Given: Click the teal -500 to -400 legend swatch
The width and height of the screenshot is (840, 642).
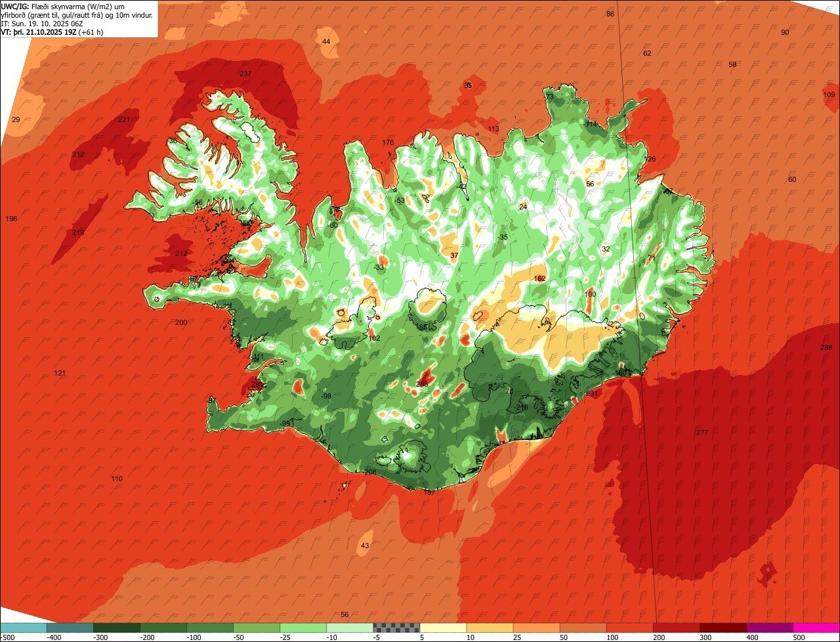Looking at the screenshot, I should [x=23, y=628].
